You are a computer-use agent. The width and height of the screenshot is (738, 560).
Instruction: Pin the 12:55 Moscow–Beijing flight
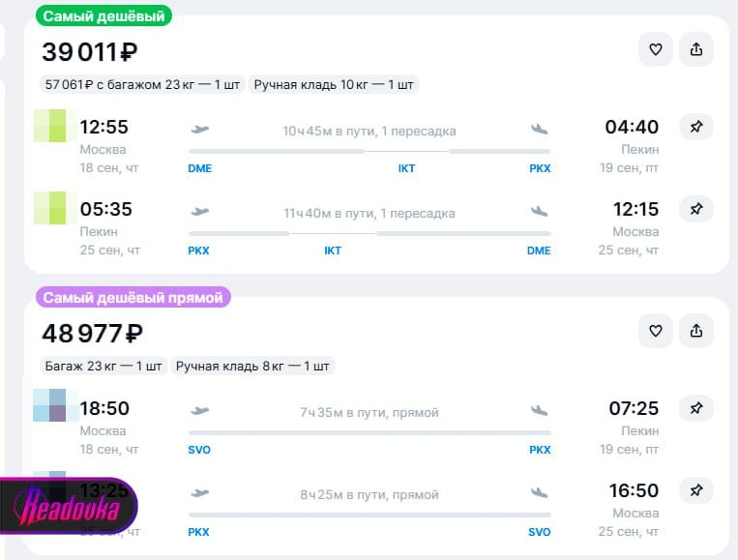tap(696, 127)
